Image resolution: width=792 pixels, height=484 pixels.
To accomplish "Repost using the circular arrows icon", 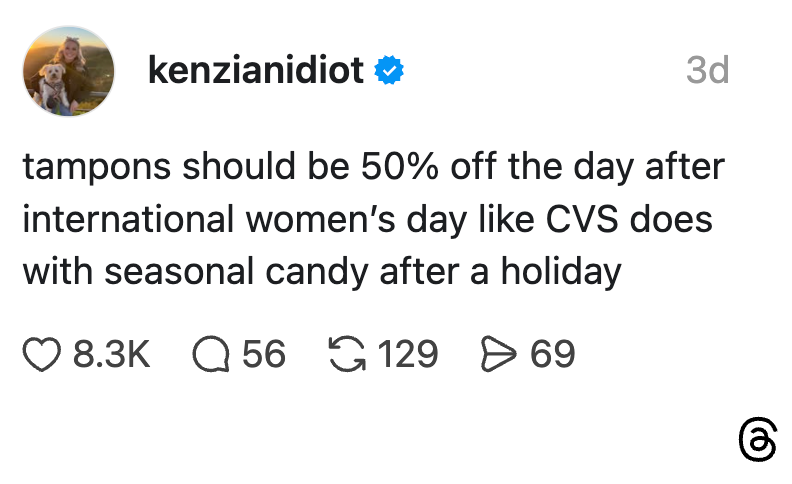I will point(344,354).
